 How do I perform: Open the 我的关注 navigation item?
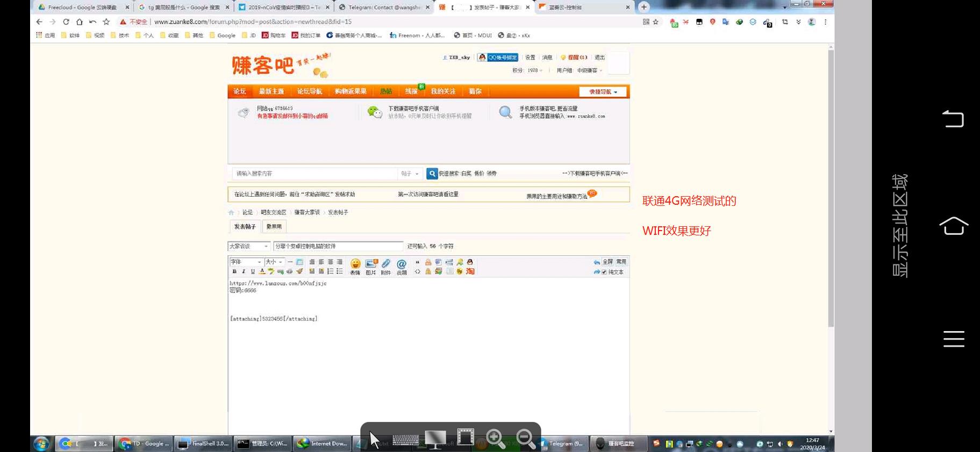point(443,91)
